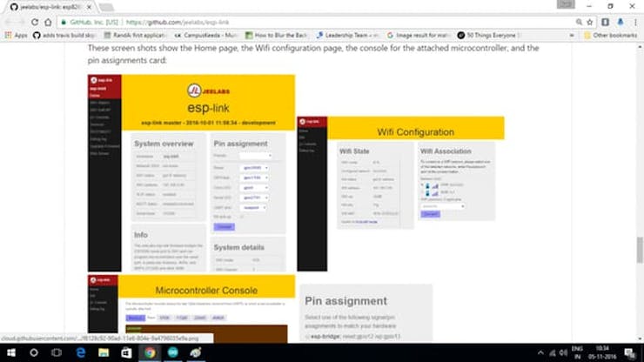Switch the ENG input language indicator
This screenshot has height=362, width=644.
[577, 352]
